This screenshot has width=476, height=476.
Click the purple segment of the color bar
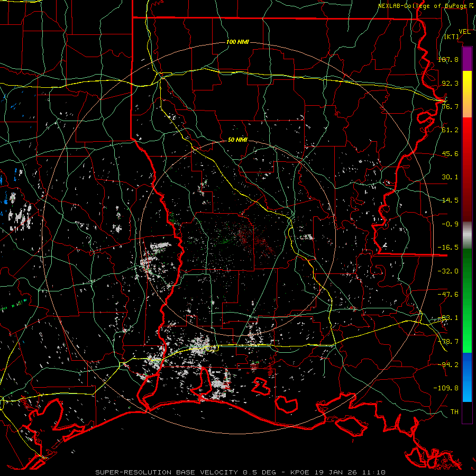click(x=467, y=59)
